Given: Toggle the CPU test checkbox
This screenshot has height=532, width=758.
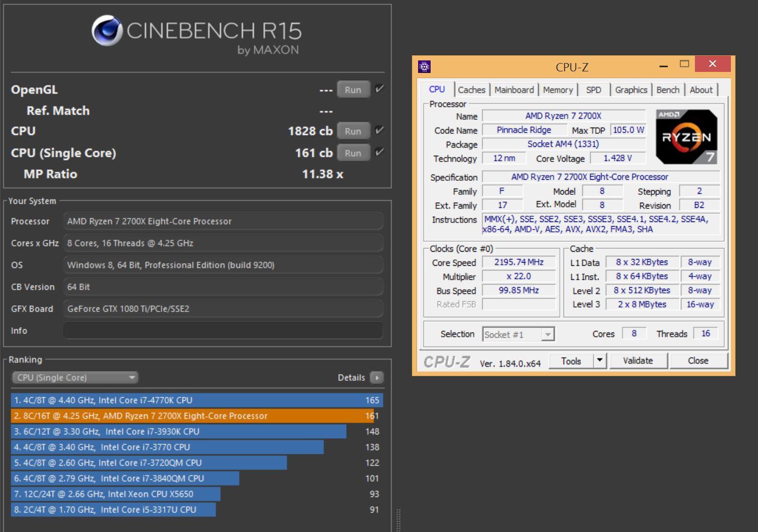Looking at the screenshot, I should [380, 130].
